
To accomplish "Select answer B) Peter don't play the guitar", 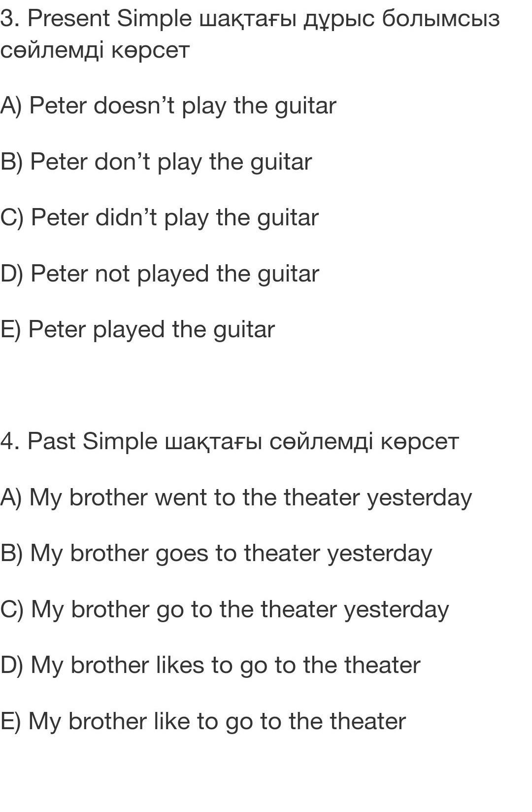I will point(156,162).
